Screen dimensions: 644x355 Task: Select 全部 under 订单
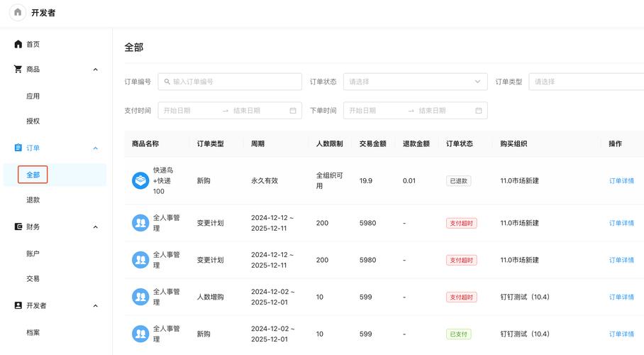click(x=33, y=175)
